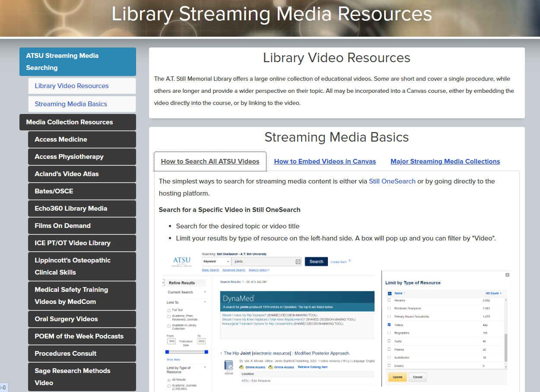Click the select-all box next to Name header
The width and height of the screenshot is (540, 392).
coord(389,293)
